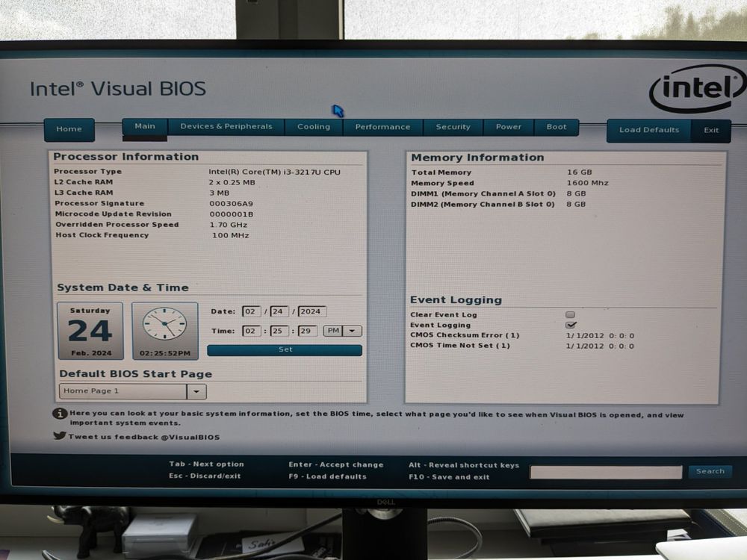This screenshot has height=560, width=747.
Task: Switch to the Main tab
Action: (x=144, y=127)
